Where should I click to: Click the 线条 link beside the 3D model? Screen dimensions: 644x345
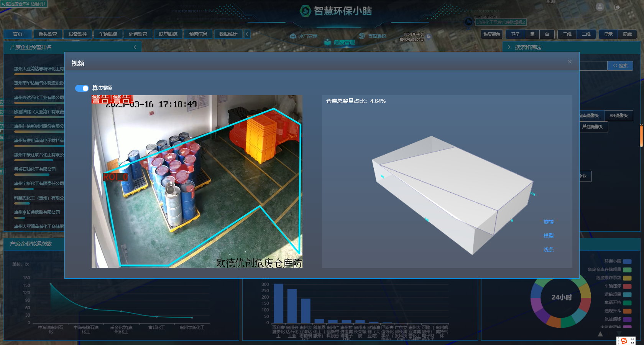[x=549, y=249]
